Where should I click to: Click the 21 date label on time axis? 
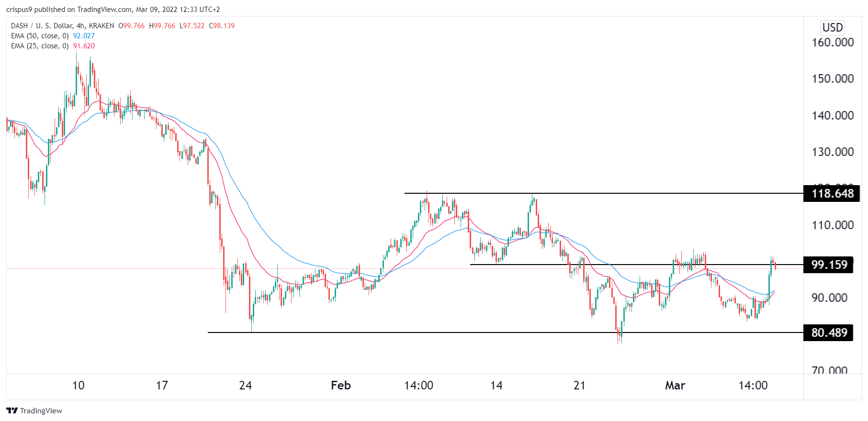pos(579,385)
